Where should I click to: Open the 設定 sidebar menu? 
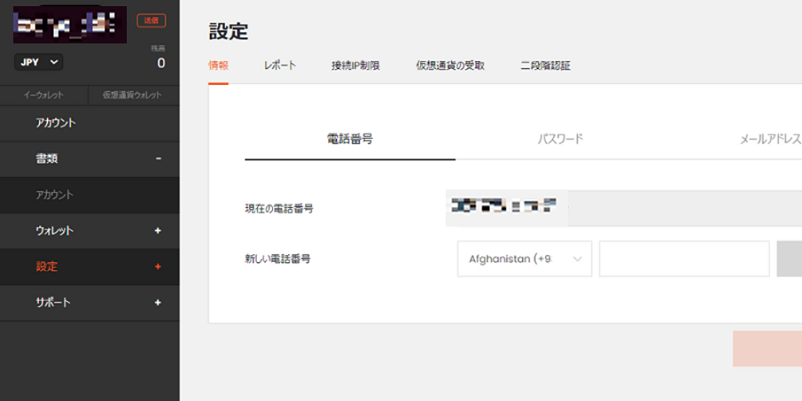[x=90, y=266]
